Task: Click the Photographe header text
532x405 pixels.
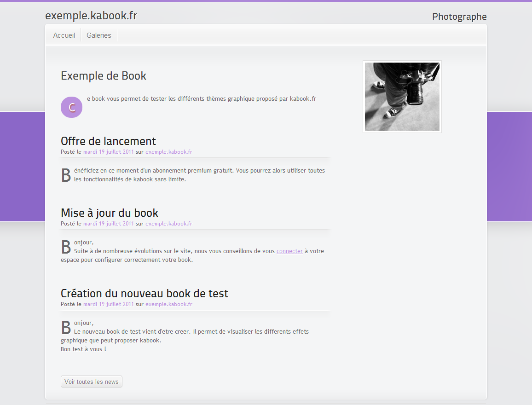Action: pyautogui.click(x=459, y=17)
